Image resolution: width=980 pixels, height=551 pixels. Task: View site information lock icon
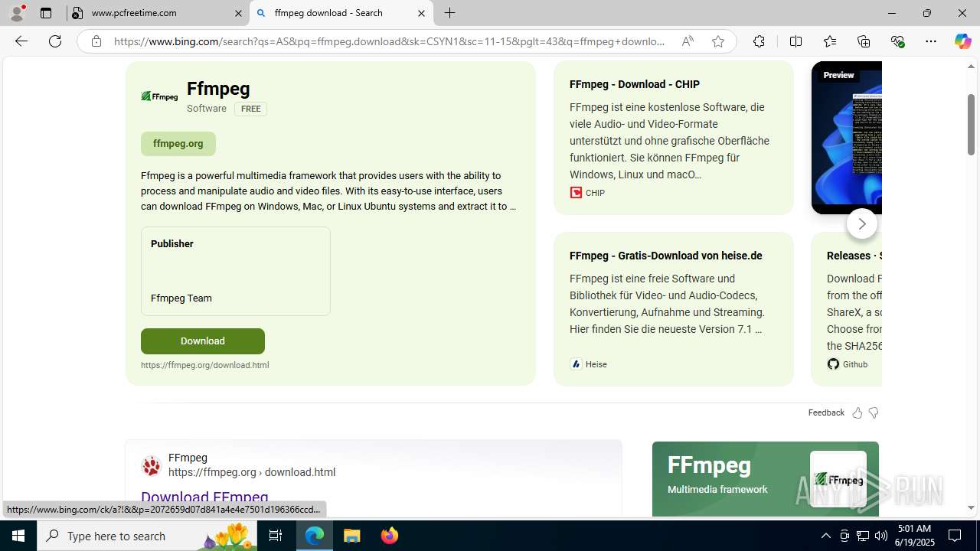tap(96, 41)
